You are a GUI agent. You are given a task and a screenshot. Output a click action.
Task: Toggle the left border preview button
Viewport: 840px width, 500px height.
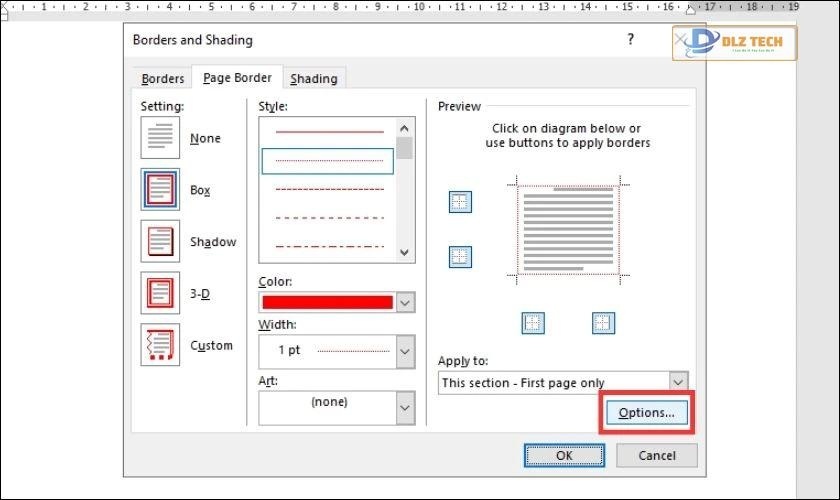534,323
